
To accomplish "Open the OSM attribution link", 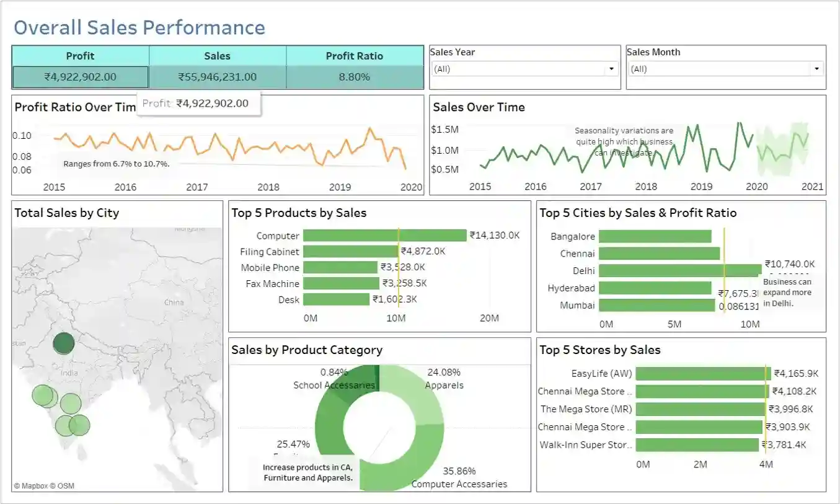I will pos(66,486).
